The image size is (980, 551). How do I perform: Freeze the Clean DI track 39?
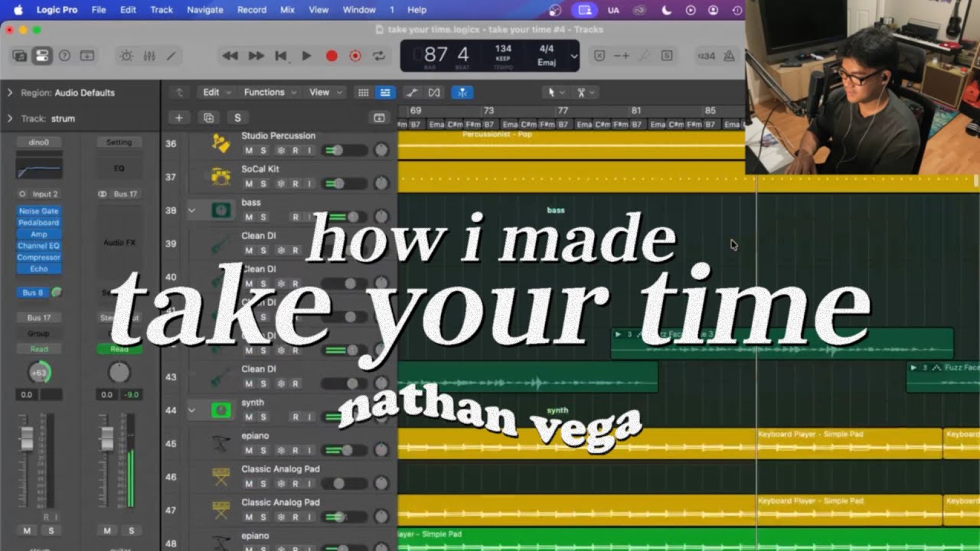[281, 251]
